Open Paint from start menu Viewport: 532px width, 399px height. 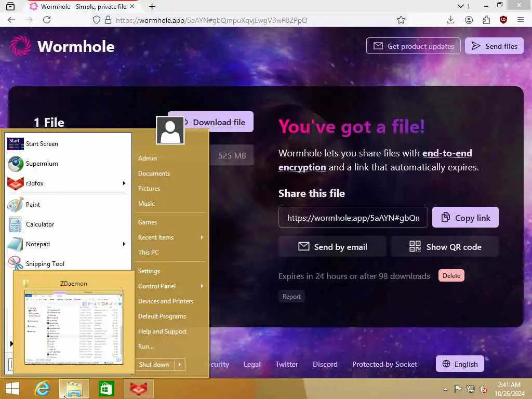[67, 205]
